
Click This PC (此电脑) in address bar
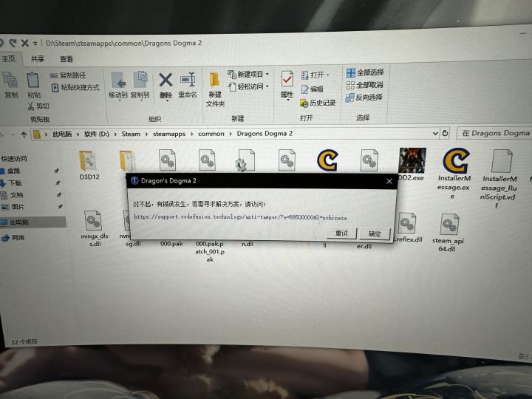[x=62, y=134]
